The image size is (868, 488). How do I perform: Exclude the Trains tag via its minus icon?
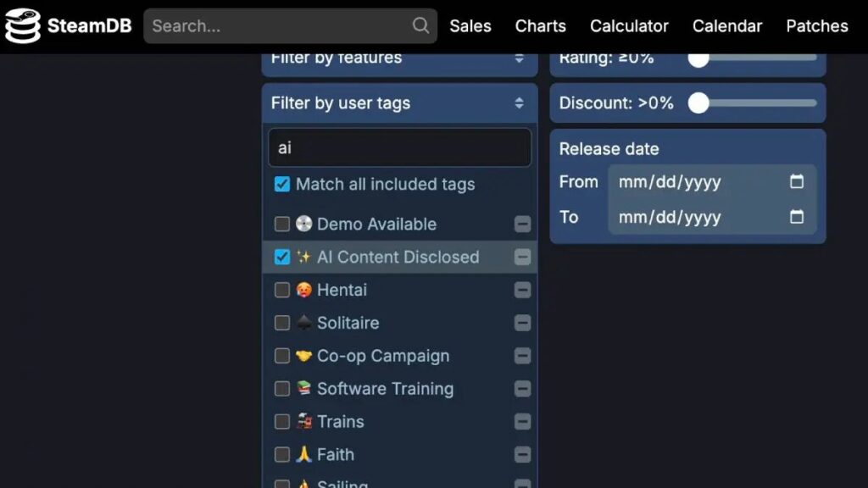click(x=523, y=421)
